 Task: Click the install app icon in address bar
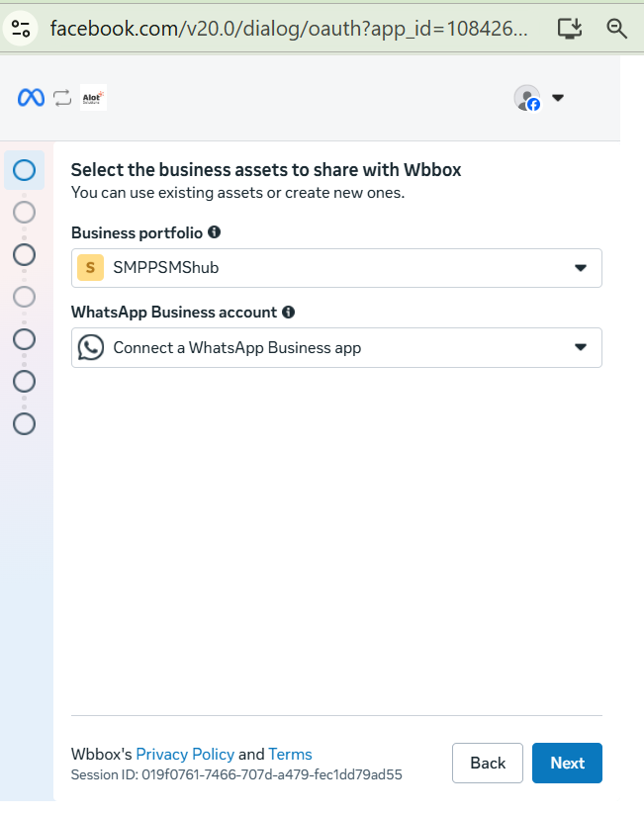(x=570, y=29)
